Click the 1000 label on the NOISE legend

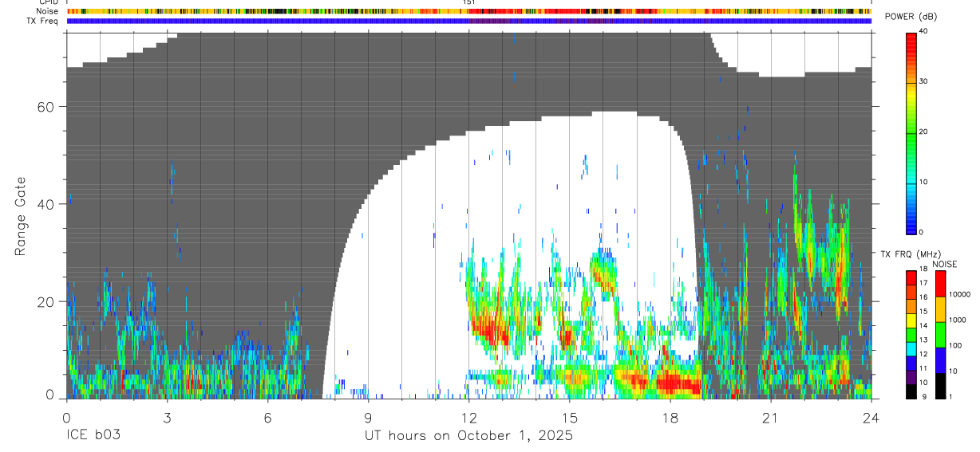957,320
